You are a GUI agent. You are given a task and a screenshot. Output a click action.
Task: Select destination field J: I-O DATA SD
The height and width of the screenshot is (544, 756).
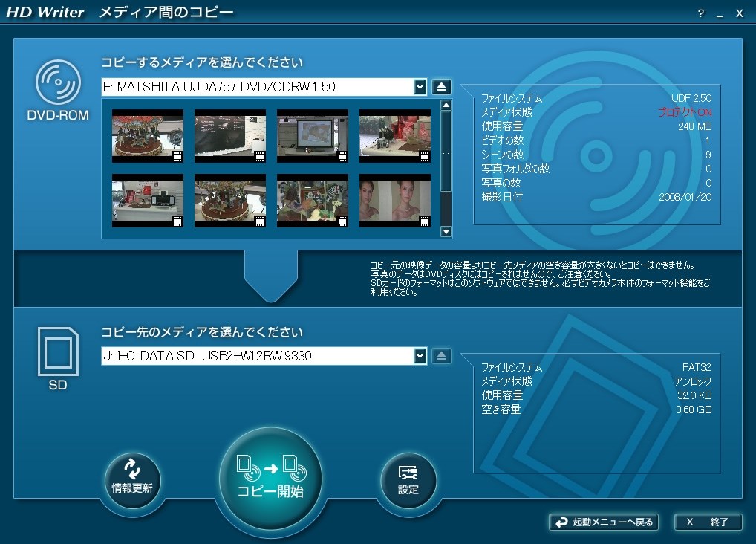258,356
